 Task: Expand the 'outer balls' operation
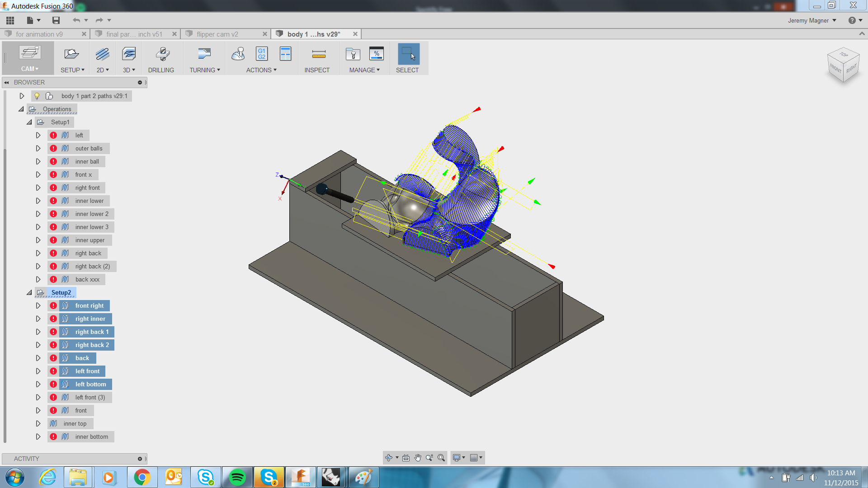click(38, 148)
